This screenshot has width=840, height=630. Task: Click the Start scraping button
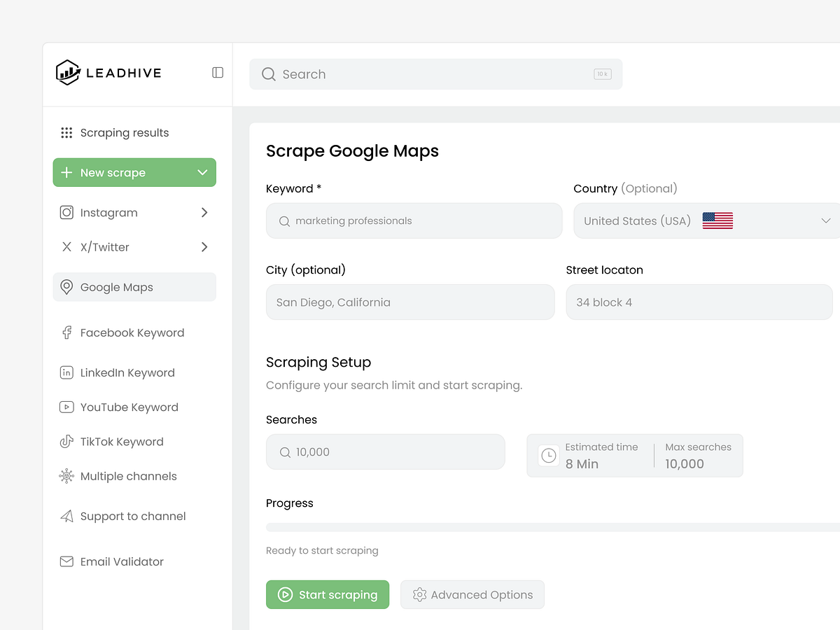[x=328, y=595]
